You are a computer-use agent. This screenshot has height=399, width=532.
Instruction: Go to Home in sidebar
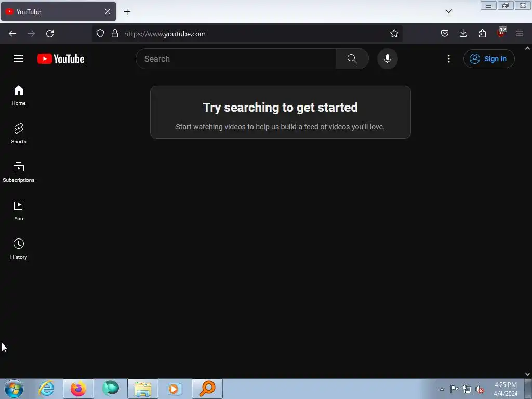[19, 96]
